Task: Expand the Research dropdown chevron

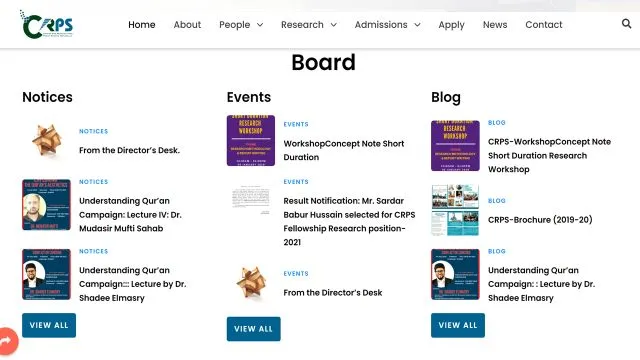Action: tap(334, 25)
